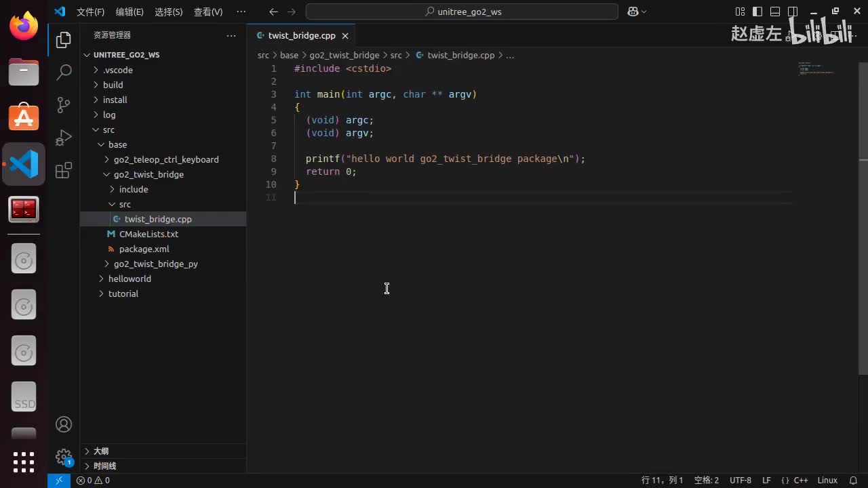Image resolution: width=868 pixels, height=488 pixels.
Task: Open the Accounts menu icon
Action: tap(64, 424)
